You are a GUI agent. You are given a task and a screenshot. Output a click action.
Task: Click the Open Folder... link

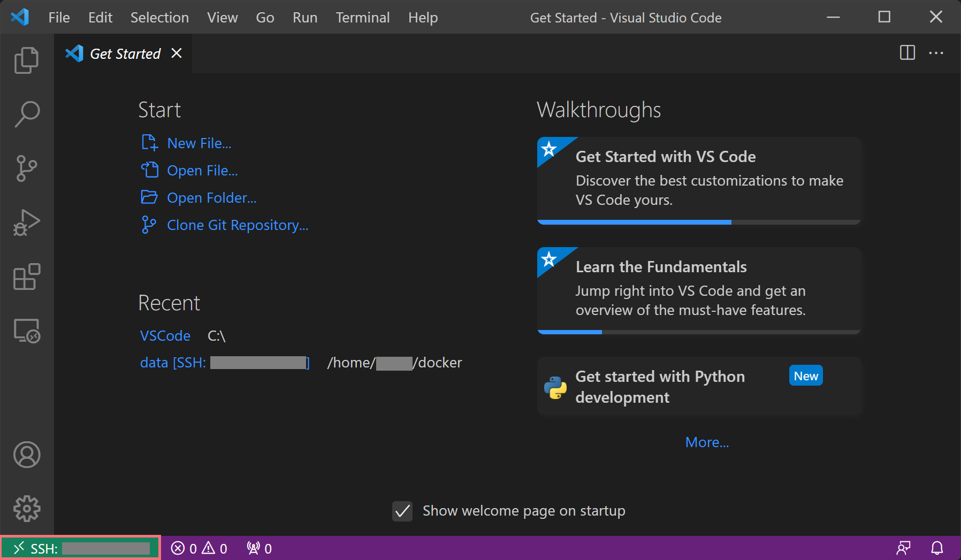(x=212, y=198)
